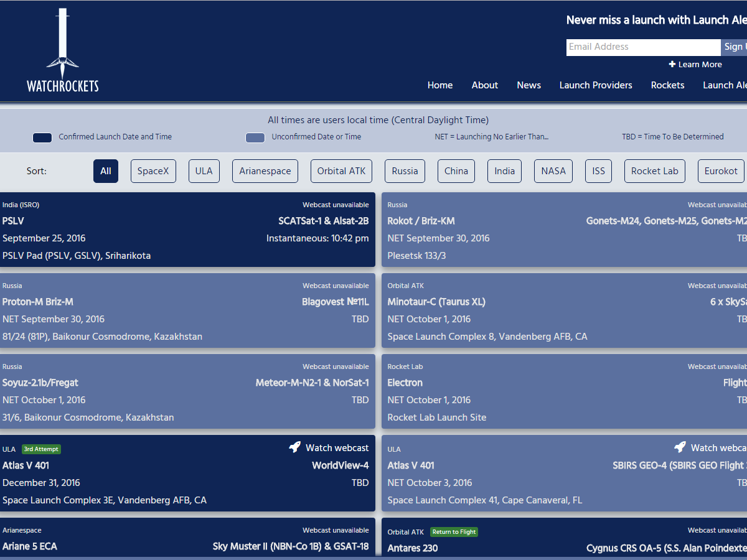This screenshot has height=560, width=747.
Task: Click the 81/24 Baikonur Cosmodrome location
Action: (102, 337)
